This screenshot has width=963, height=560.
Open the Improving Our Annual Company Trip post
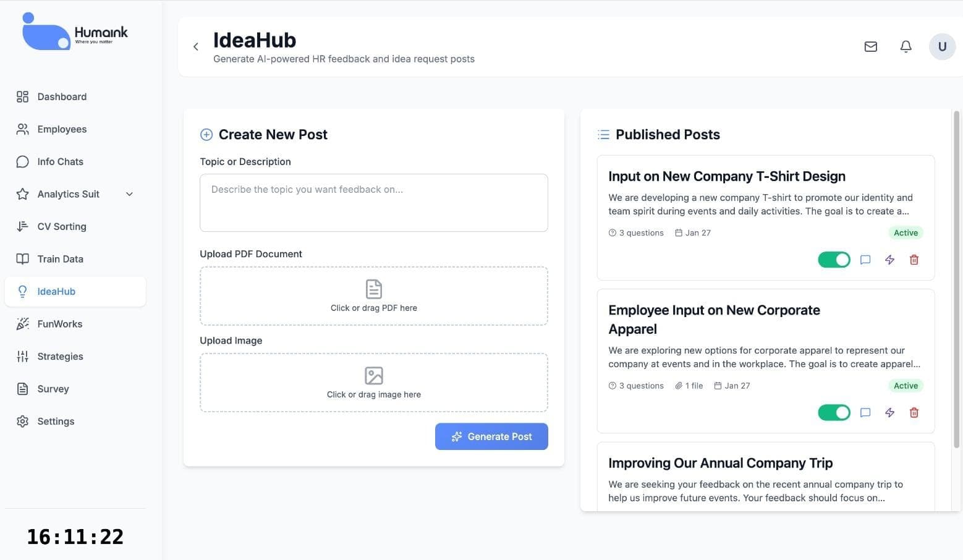(720, 462)
